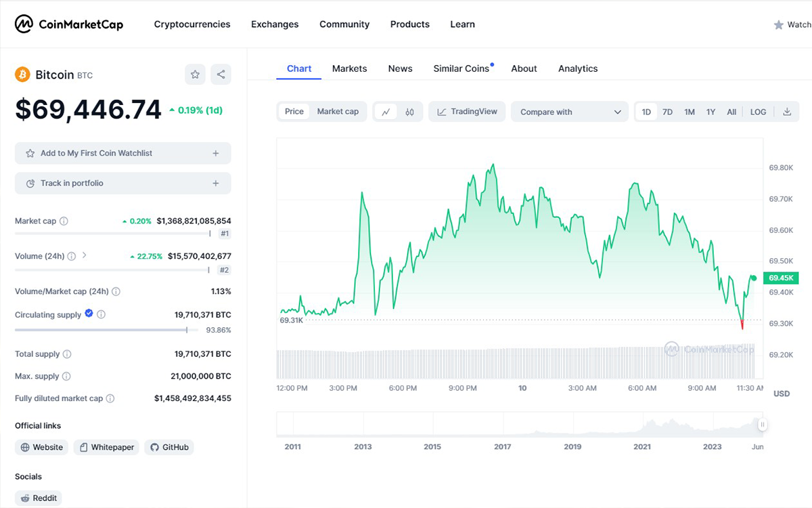
Task: Switch to the About tab
Action: 524,68
